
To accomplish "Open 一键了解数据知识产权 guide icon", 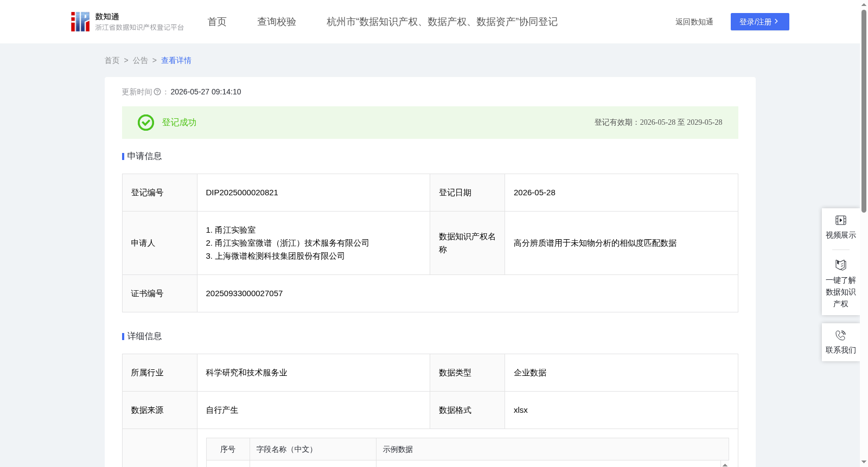I will (x=841, y=265).
